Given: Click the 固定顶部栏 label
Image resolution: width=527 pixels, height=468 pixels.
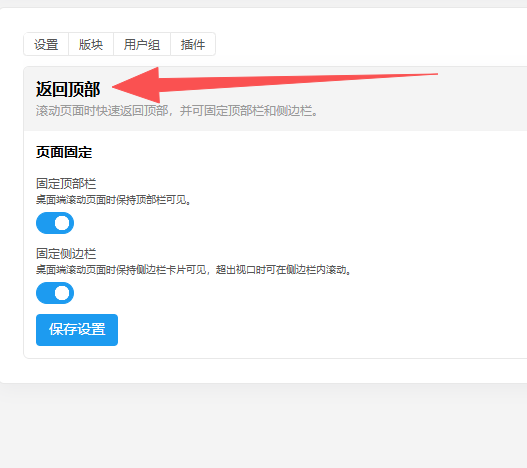Looking at the screenshot, I should [66, 184].
